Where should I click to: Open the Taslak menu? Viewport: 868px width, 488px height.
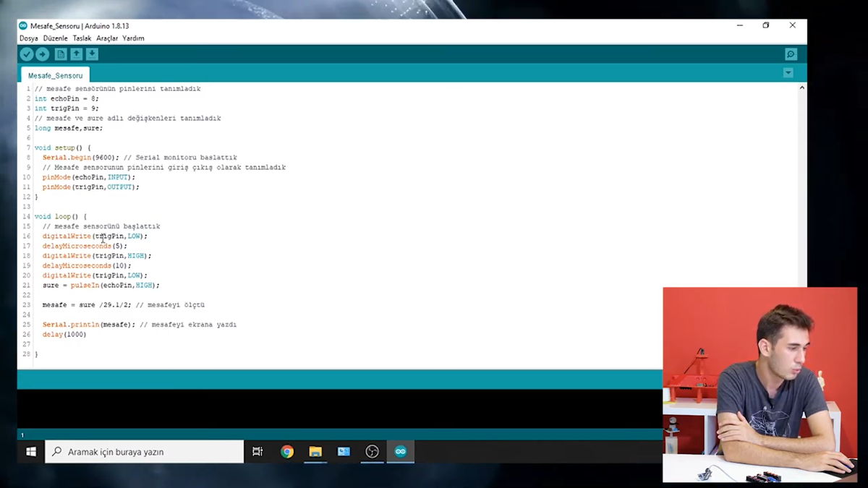[x=82, y=38]
